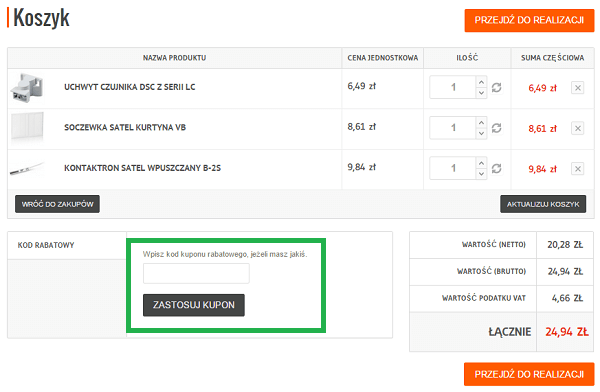The height and width of the screenshot is (392, 600).
Task: Click red subtotal 9,84 zł
Action: pos(543,169)
